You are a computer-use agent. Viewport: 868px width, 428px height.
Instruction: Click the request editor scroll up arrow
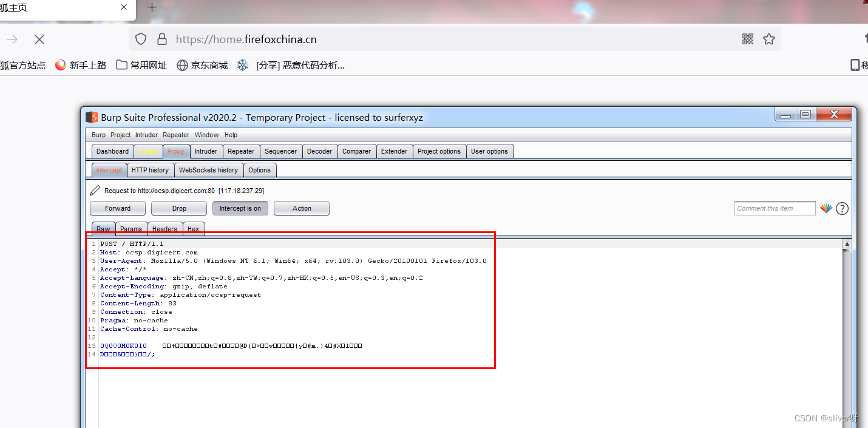tap(847, 244)
